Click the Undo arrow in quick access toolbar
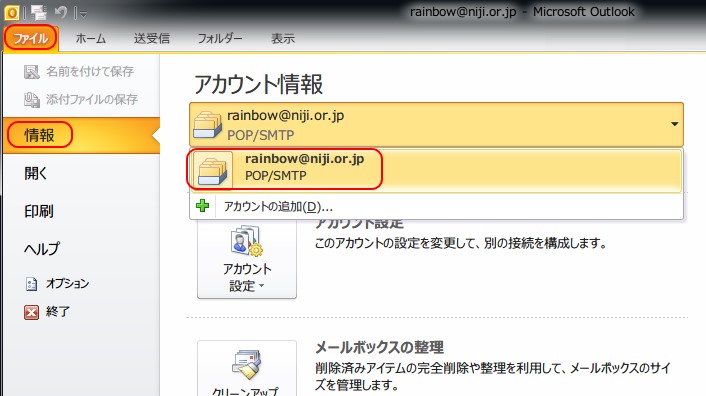 (61, 13)
